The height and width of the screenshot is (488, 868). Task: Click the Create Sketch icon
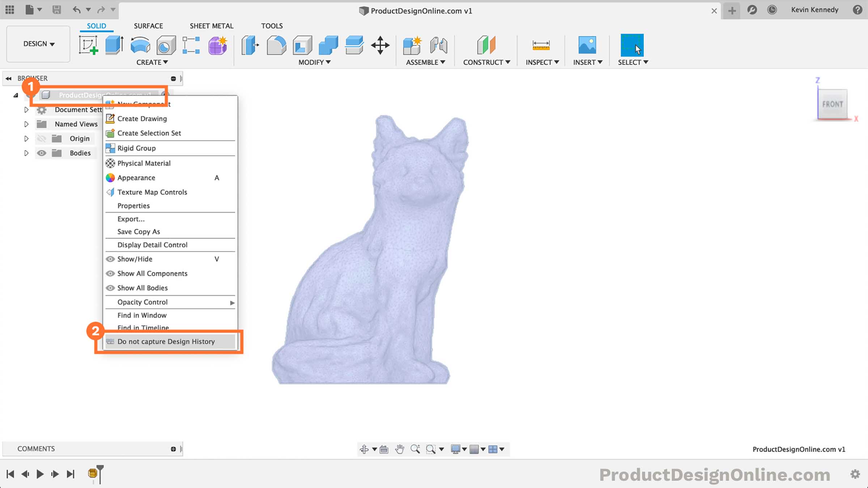[x=89, y=45]
